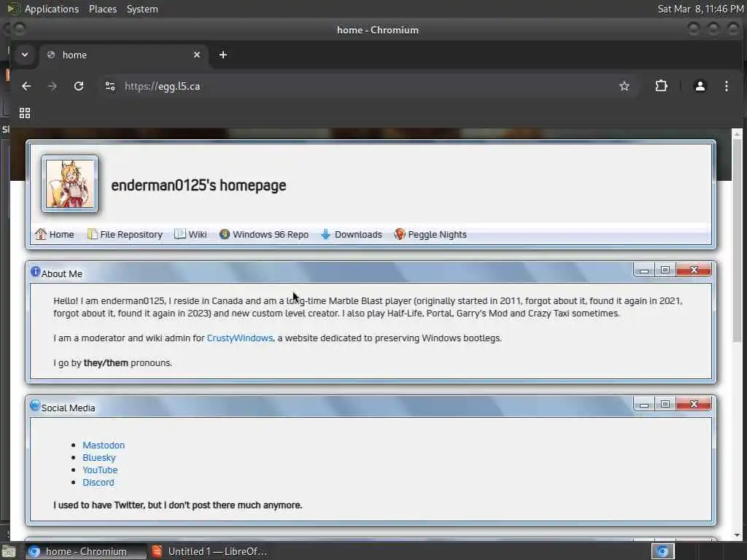Click the clock showing Sat Mar 8
This screenshot has width=747, height=560.
700,9
